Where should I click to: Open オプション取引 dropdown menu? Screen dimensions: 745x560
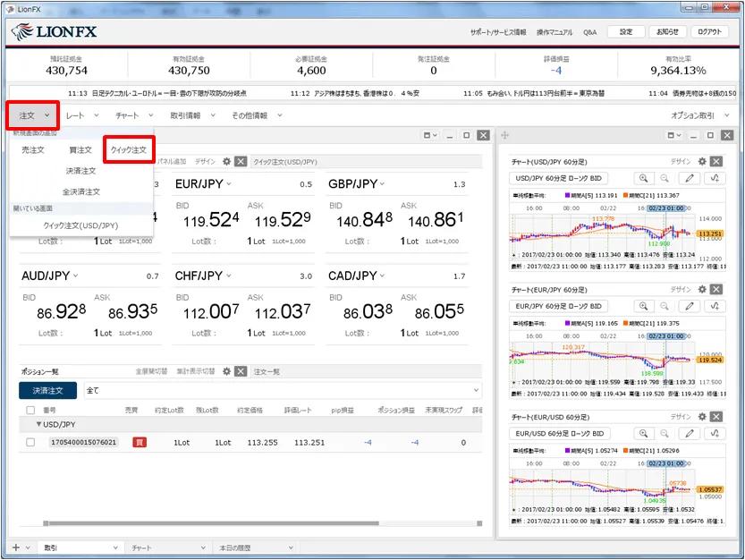click(x=704, y=115)
